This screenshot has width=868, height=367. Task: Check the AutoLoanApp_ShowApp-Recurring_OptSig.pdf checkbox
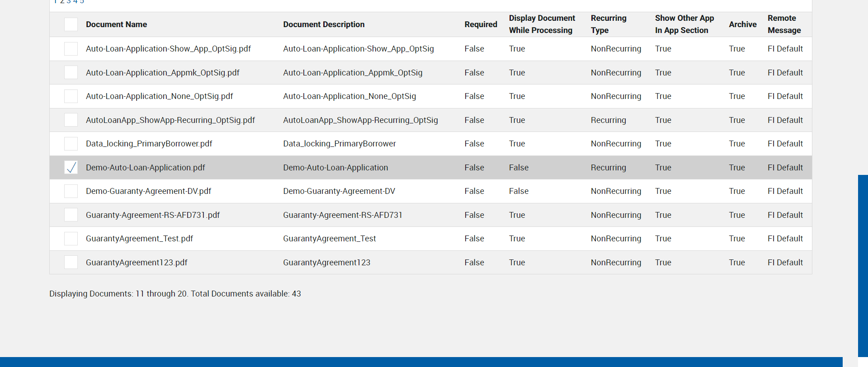(71, 120)
